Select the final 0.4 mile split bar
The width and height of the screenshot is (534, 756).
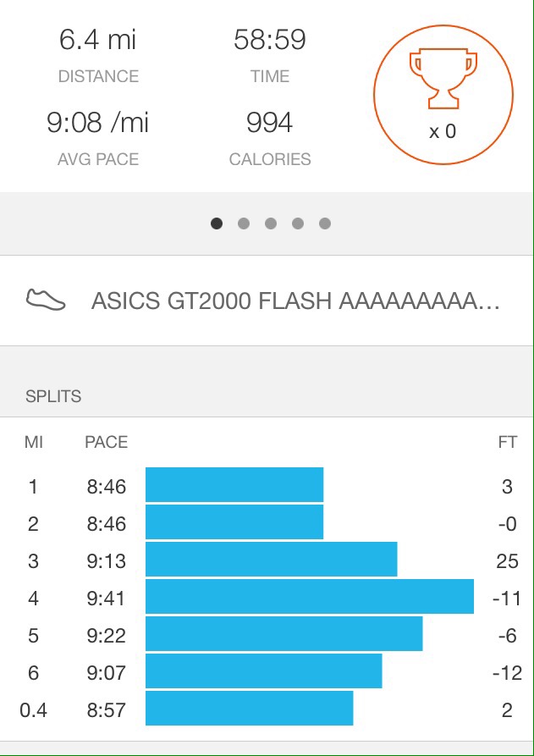tap(249, 709)
